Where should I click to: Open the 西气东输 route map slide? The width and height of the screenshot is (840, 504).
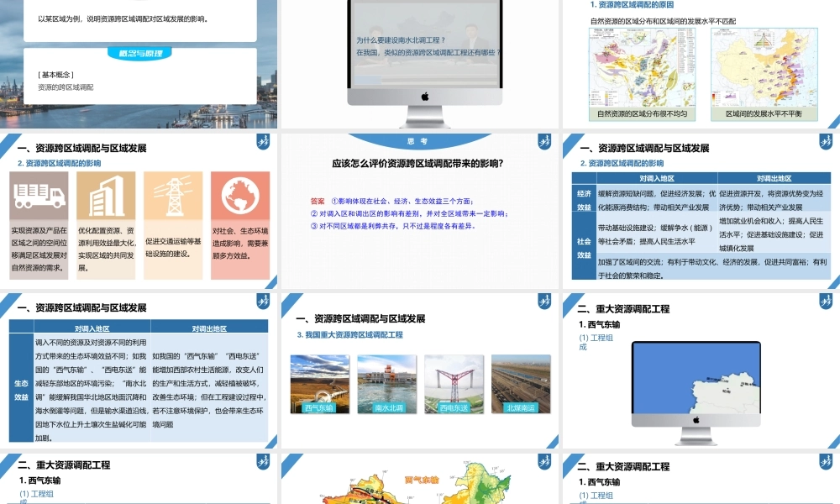pyautogui.click(x=420, y=483)
